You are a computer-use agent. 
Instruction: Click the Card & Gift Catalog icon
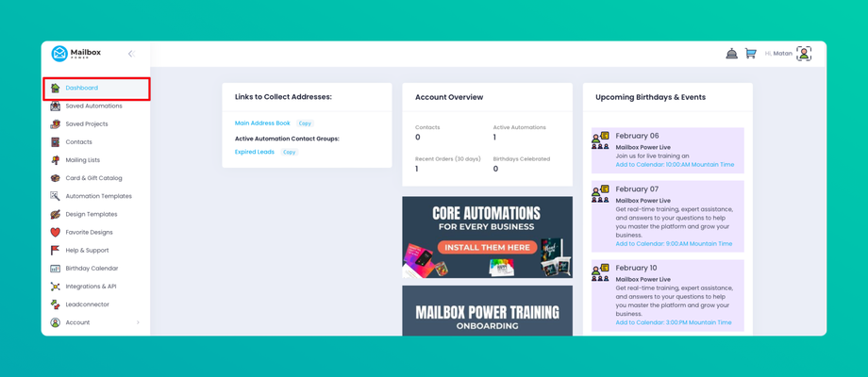coord(55,178)
